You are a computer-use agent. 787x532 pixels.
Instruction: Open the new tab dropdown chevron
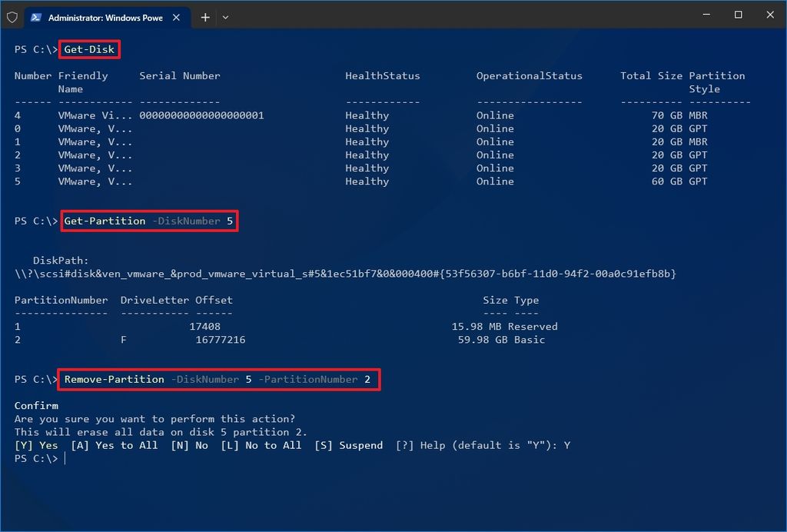click(x=226, y=17)
